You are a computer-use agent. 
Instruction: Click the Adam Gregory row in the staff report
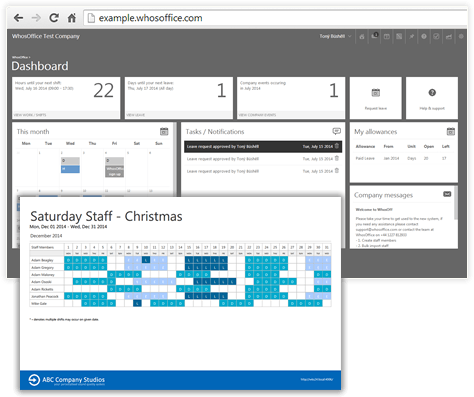point(180,267)
